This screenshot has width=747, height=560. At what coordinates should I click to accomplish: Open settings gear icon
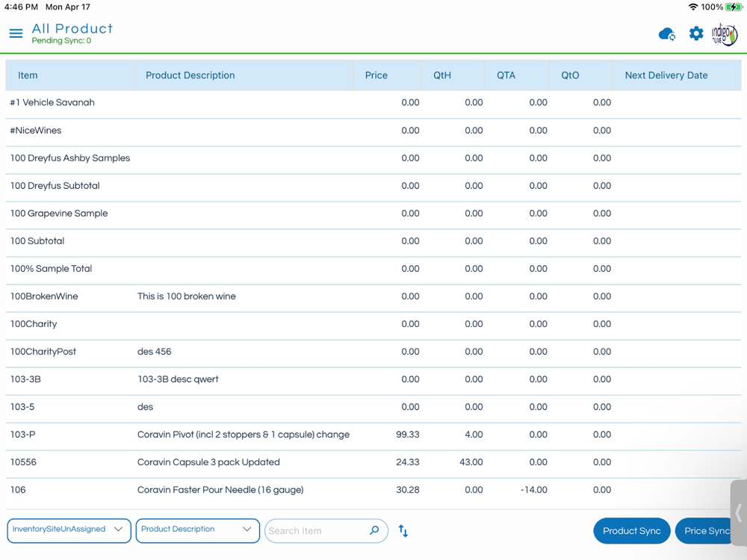coord(696,34)
